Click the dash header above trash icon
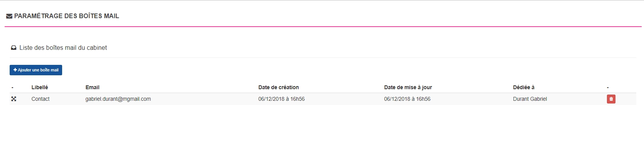 point(608,88)
